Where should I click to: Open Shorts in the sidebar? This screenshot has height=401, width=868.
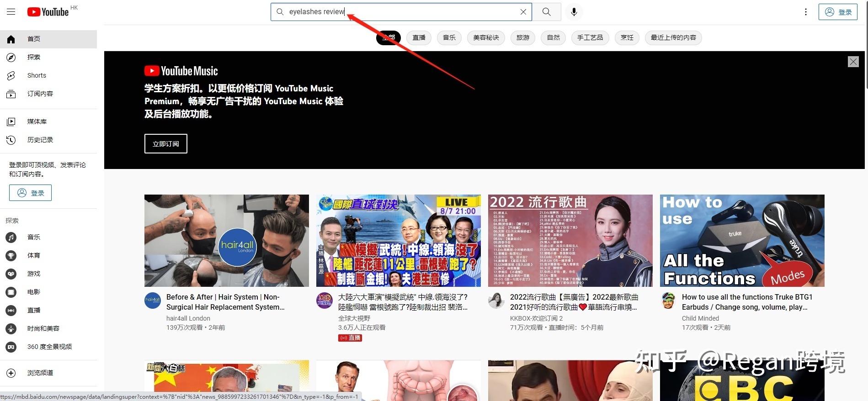pyautogui.click(x=48, y=75)
